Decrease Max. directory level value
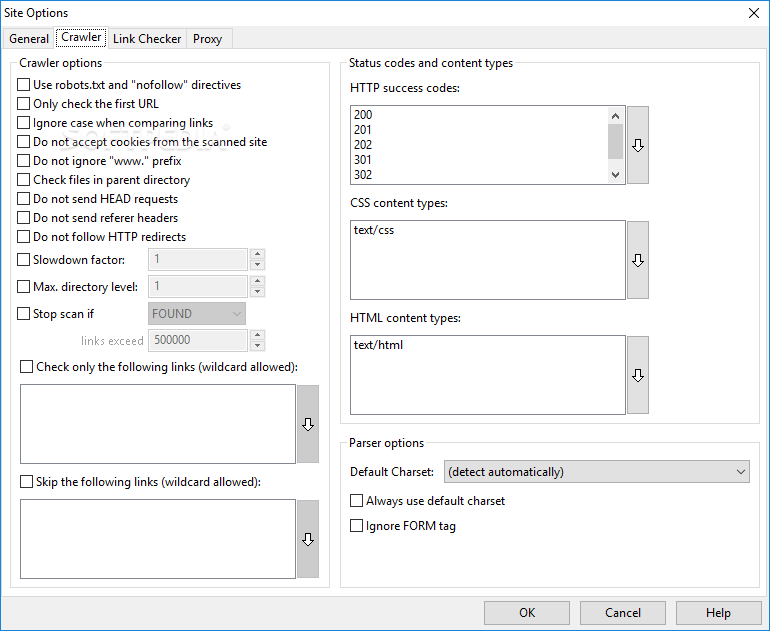This screenshot has width=770, height=631. point(257,292)
